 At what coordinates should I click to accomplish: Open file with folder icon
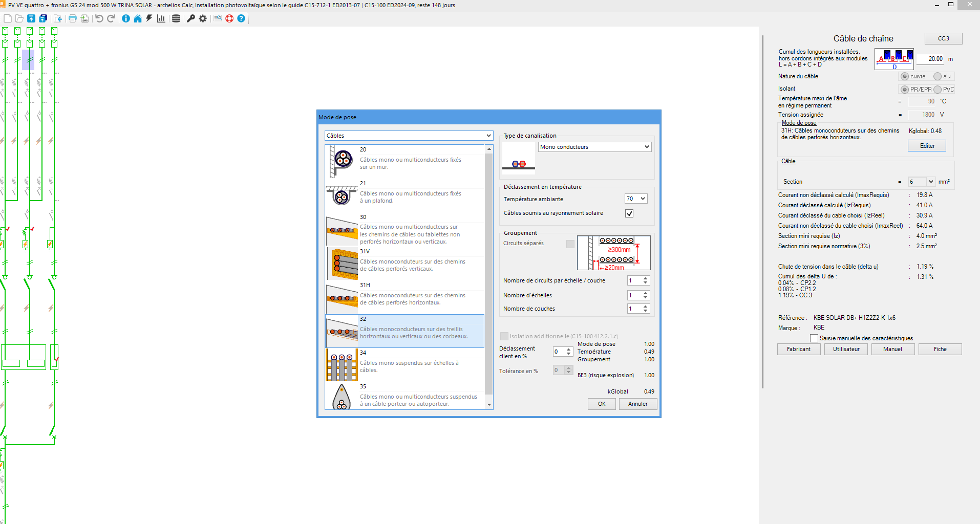click(x=19, y=18)
